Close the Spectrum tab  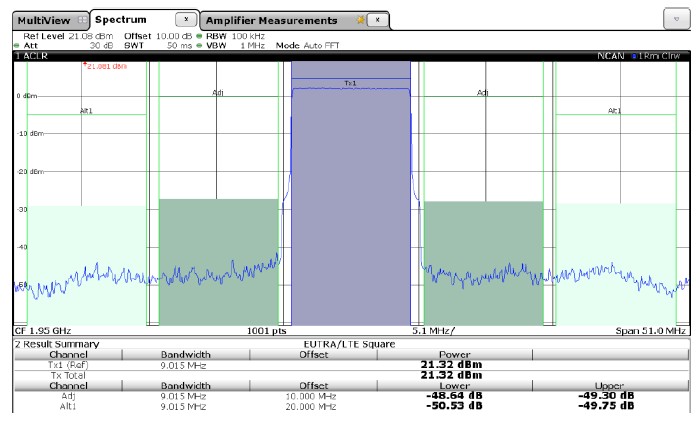184,20
